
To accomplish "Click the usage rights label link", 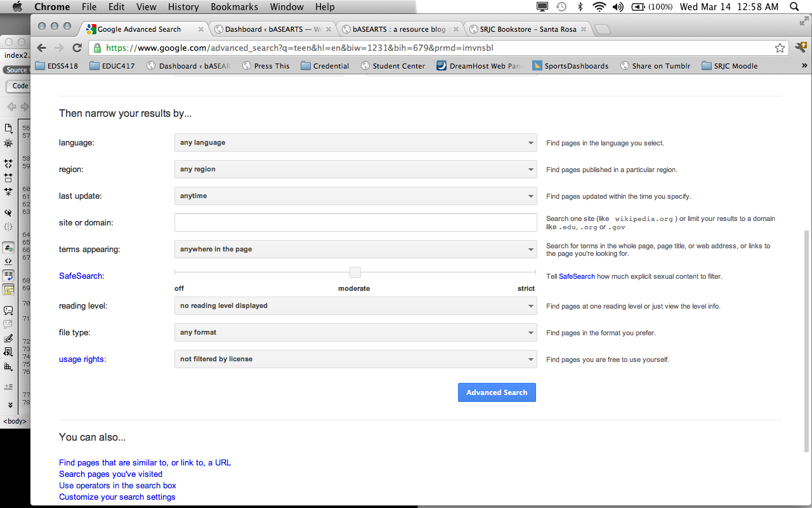I will point(82,359).
